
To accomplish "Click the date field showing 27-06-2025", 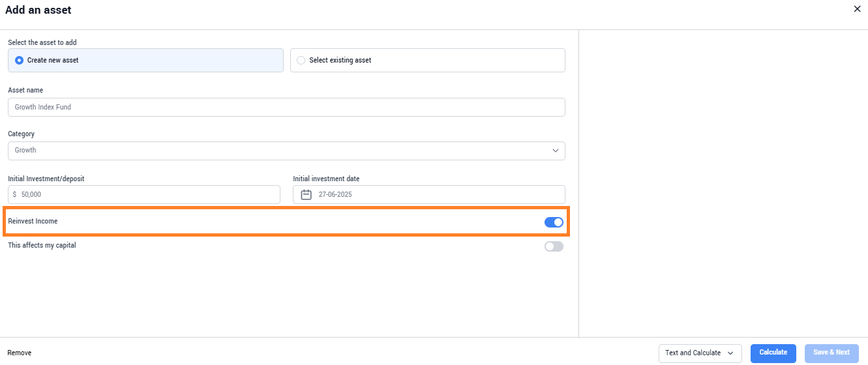I will coord(429,194).
